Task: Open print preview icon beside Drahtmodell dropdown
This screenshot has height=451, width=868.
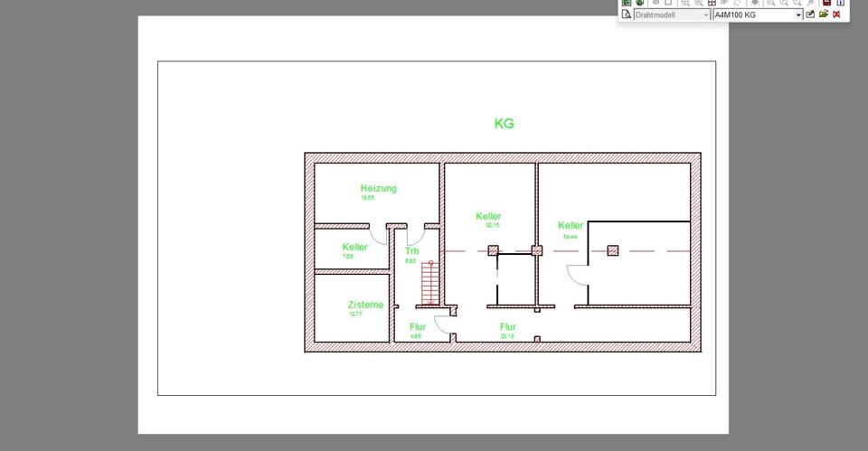Action: coord(626,14)
